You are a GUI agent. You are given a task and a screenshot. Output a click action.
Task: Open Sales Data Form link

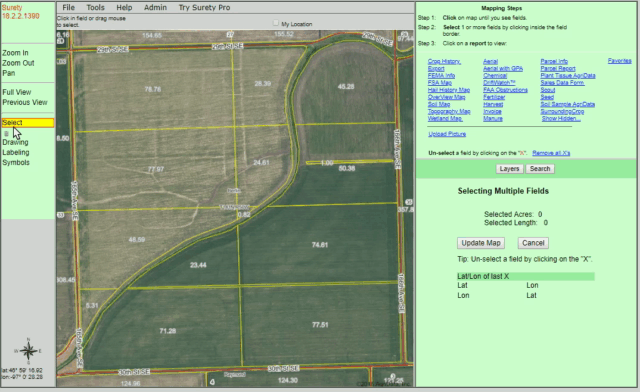tap(562, 82)
